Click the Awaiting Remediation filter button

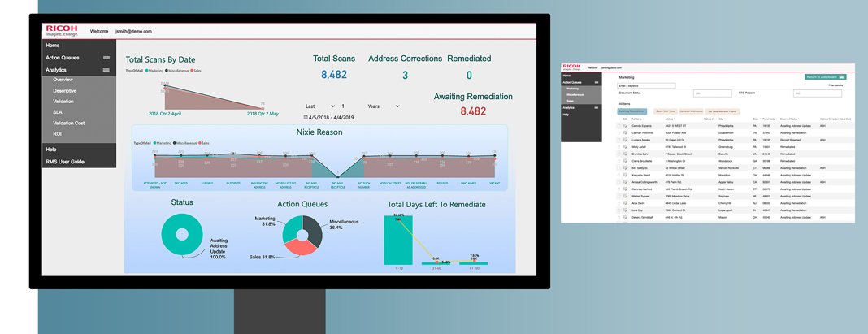tap(632, 111)
